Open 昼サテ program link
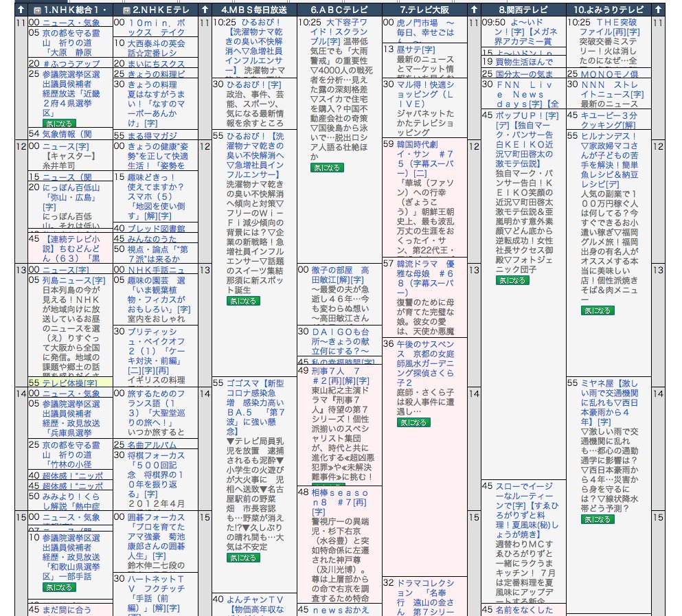The image size is (682, 616). [x=416, y=49]
